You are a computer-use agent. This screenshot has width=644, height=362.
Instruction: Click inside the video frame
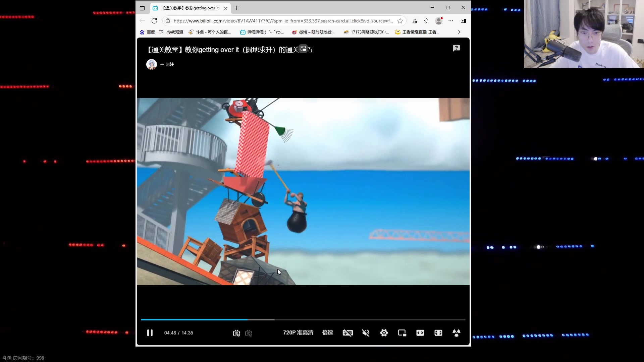tap(303, 191)
